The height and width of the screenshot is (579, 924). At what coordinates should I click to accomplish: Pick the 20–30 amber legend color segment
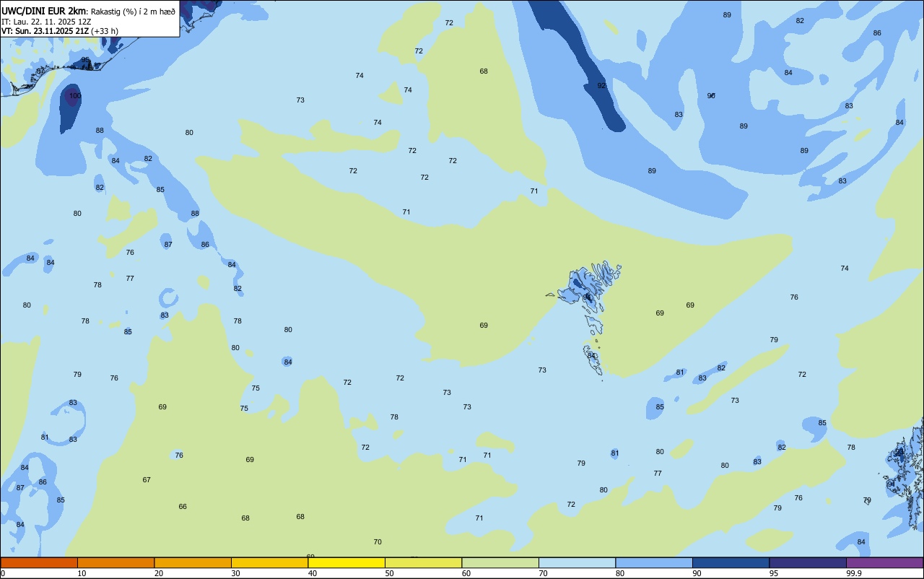pyautogui.click(x=193, y=562)
